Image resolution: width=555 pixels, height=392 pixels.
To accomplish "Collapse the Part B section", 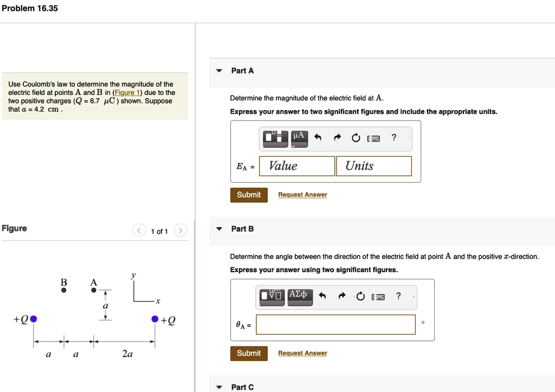I will (x=219, y=228).
